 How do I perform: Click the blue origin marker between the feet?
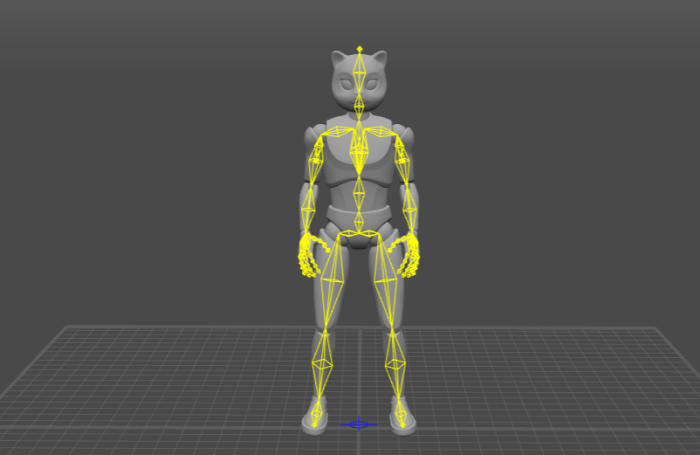tap(359, 424)
